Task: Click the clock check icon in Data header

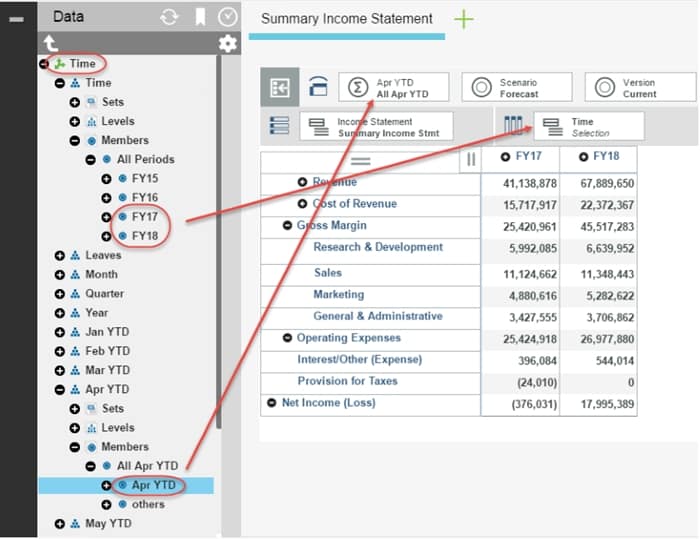Action: 228,17
